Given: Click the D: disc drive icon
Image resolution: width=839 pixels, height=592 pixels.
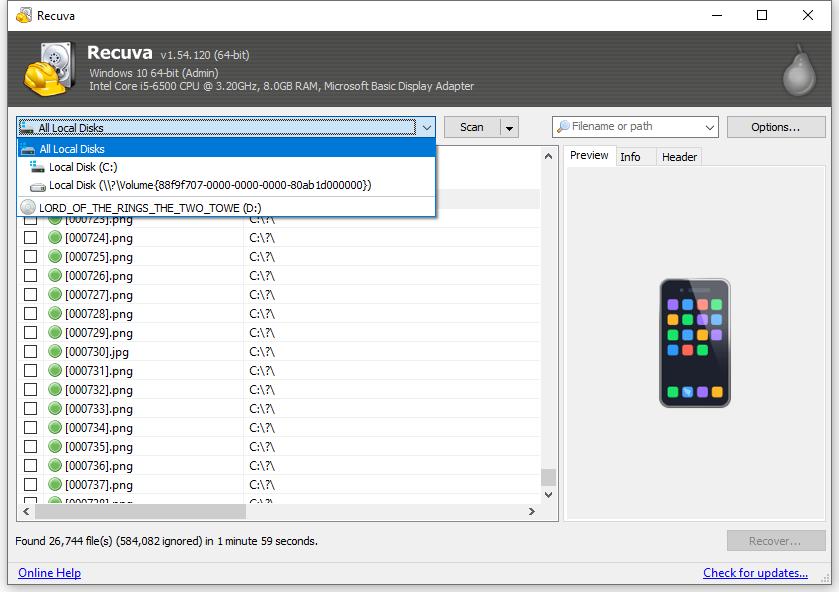Looking at the screenshot, I should [x=28, y=207].
